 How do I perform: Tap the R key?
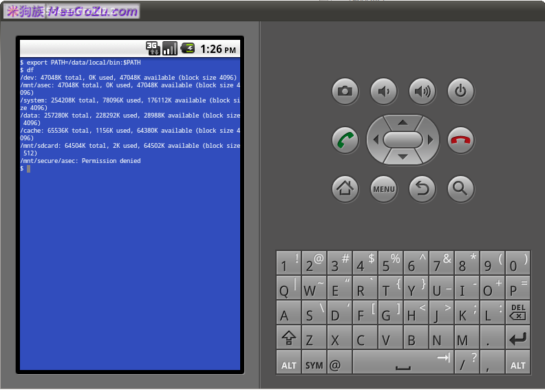coord(365,287)
